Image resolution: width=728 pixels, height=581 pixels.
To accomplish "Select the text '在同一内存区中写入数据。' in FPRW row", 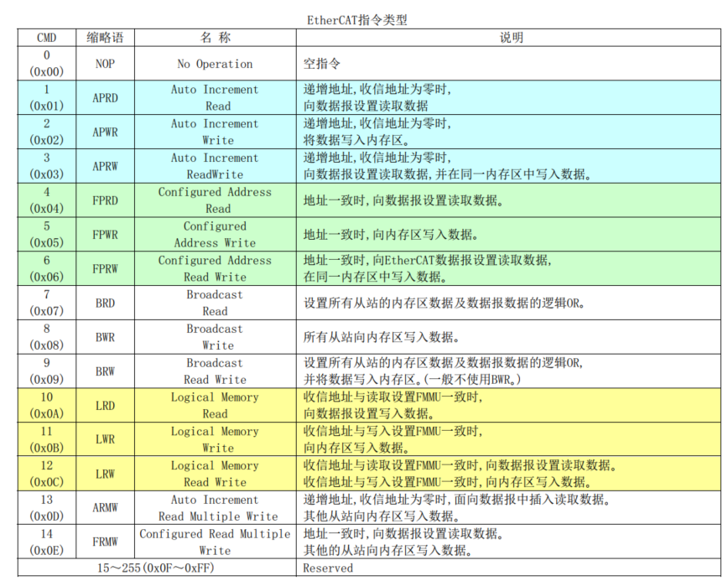I will tap(376, 277).
